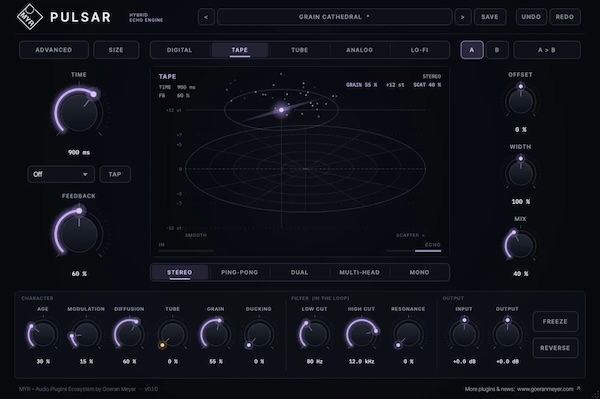Enable the Freeze button

555,321
